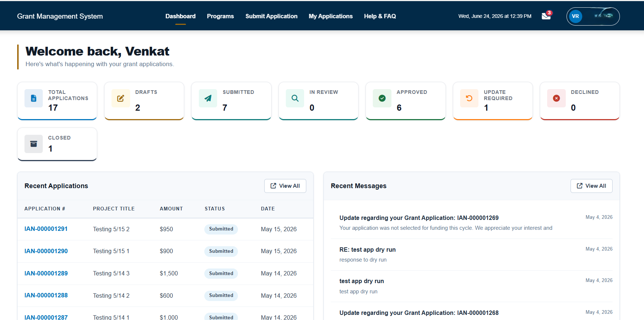Click the Date column header
Viewport: 644px width, 320px height.
point(268,209)
